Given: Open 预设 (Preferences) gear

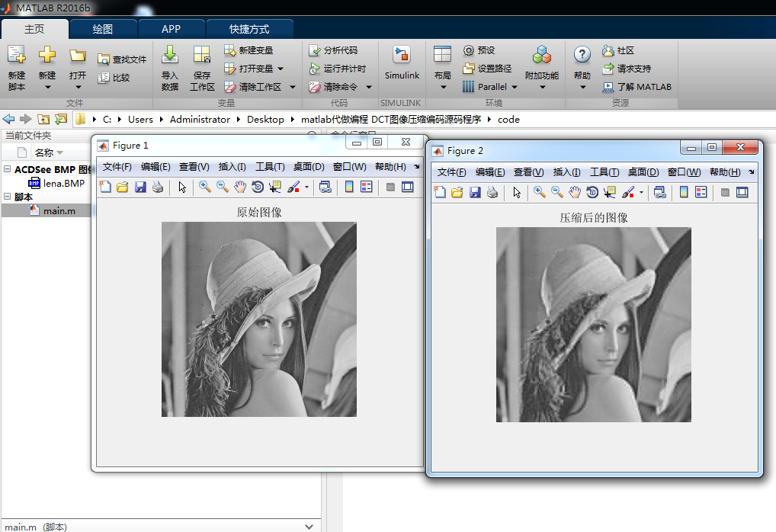Looking at the screenshot, I should pyautogui.click(x=479, y=50).
